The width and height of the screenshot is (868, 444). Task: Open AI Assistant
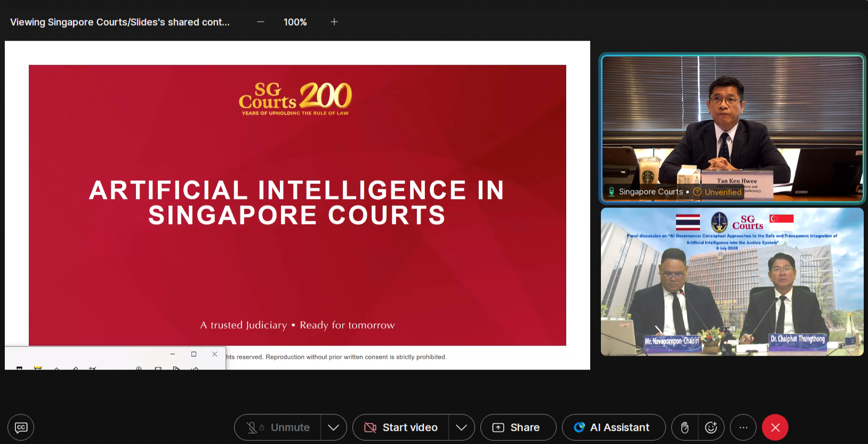[614, 427]
